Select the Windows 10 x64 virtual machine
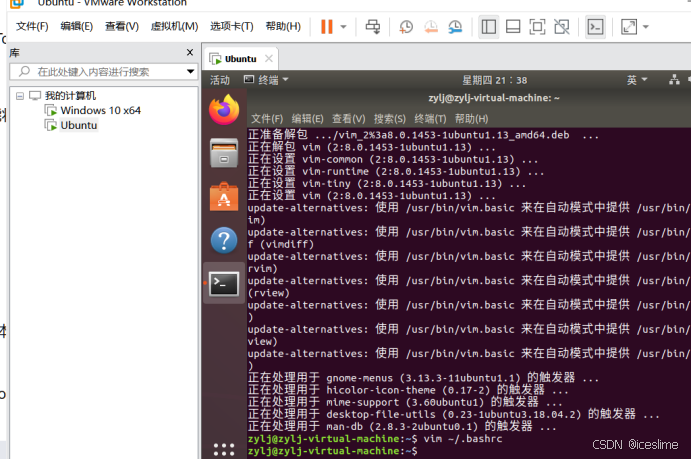 (x=101, y=110)
